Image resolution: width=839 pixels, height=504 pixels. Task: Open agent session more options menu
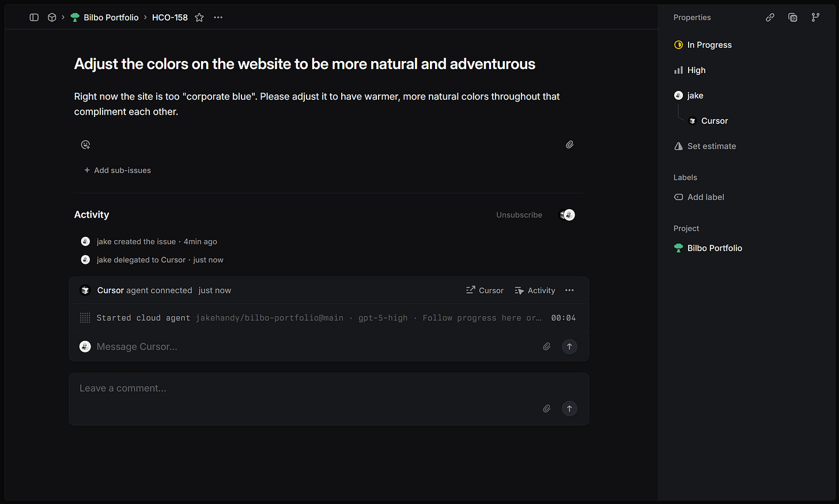(569, 290)
